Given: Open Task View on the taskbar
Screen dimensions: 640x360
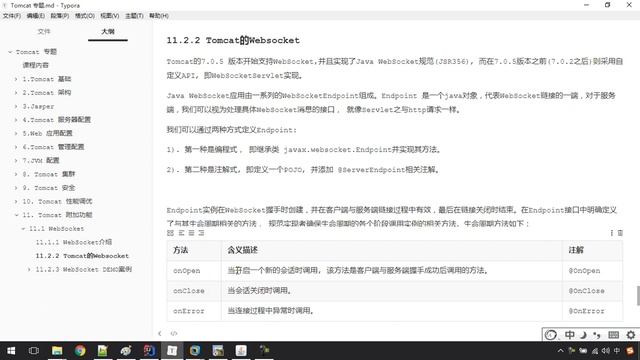Looking at the screenshot, I should point(34,351).
